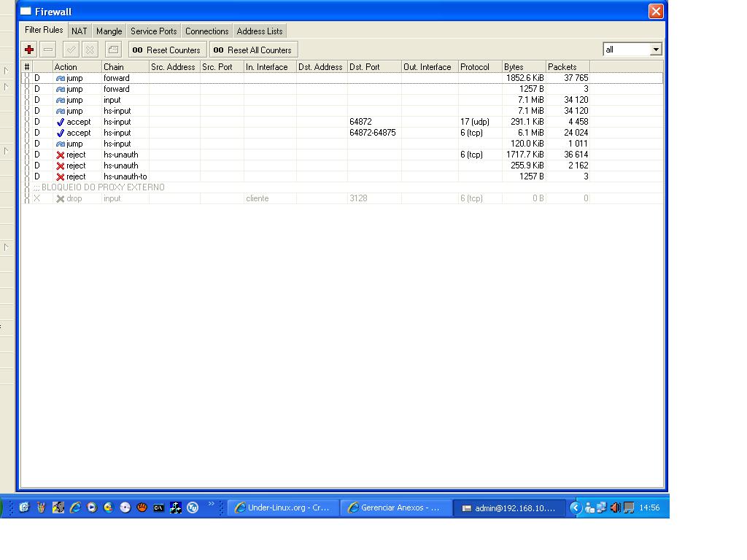Click the checkmark enable rule toolbar icon
The height and width of the screenshot is (560, 747).
(71, 50)
